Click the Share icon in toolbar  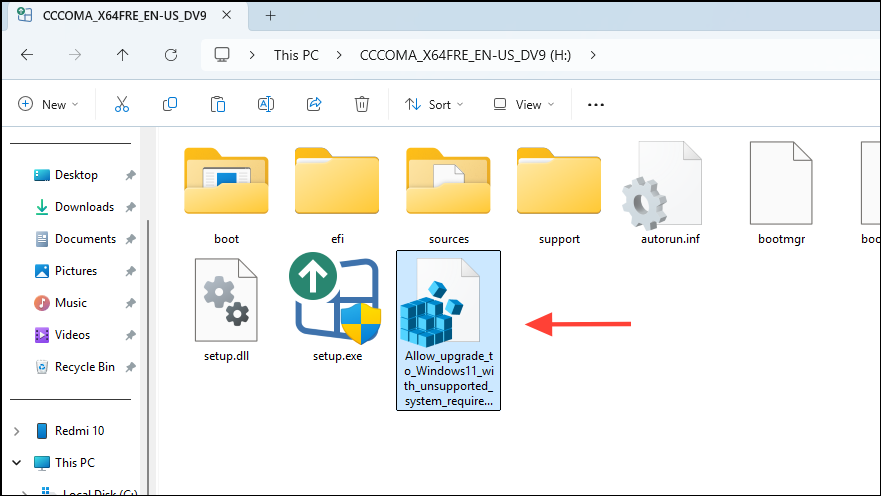tap(314, 104)
